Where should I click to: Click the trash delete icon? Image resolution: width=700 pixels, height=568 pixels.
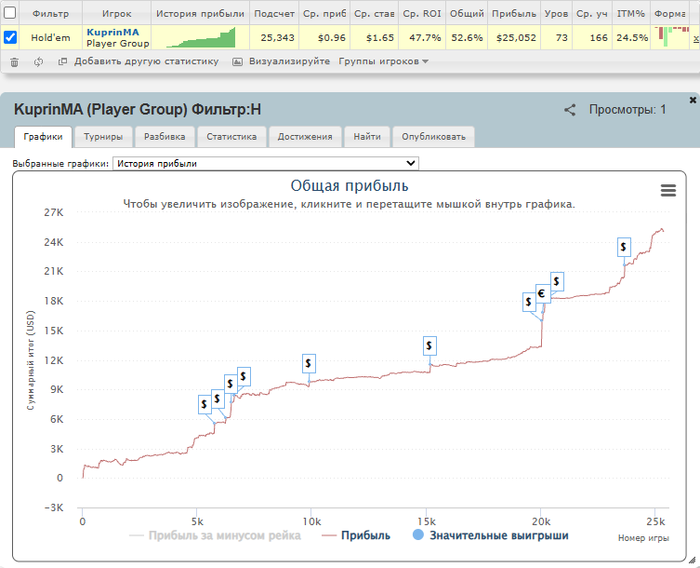pos(14,62)
